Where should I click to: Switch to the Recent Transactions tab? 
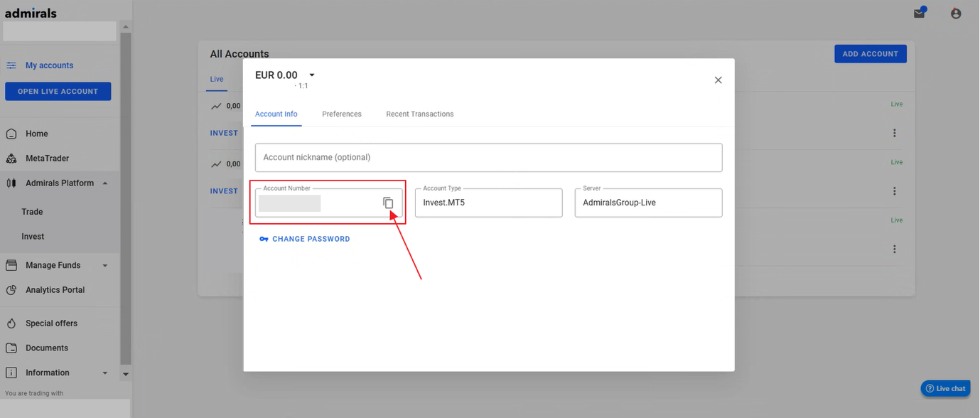tap(420, 114)
